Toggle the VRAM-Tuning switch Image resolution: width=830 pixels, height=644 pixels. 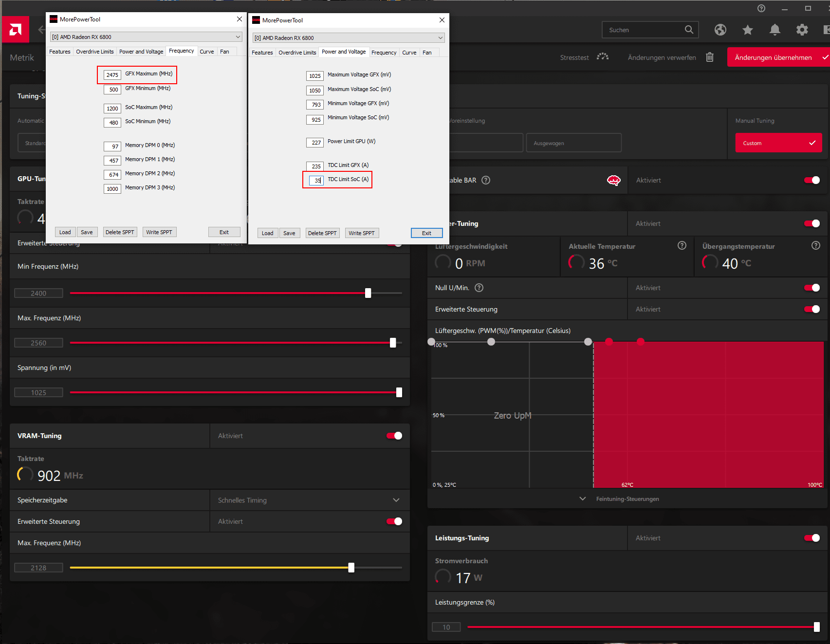(394, 436)
